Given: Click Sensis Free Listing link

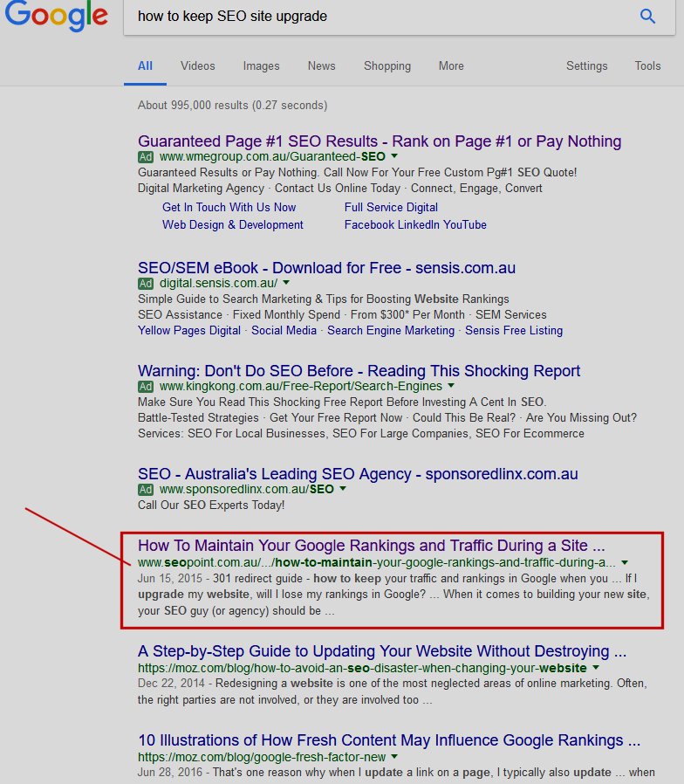Looking at the screenshot, I should coord(514,331).
